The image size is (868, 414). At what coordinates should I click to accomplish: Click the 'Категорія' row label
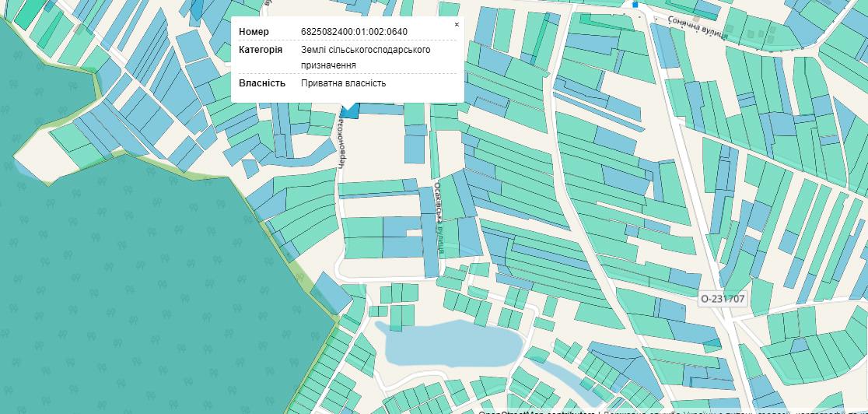click(x=261, y=50)
